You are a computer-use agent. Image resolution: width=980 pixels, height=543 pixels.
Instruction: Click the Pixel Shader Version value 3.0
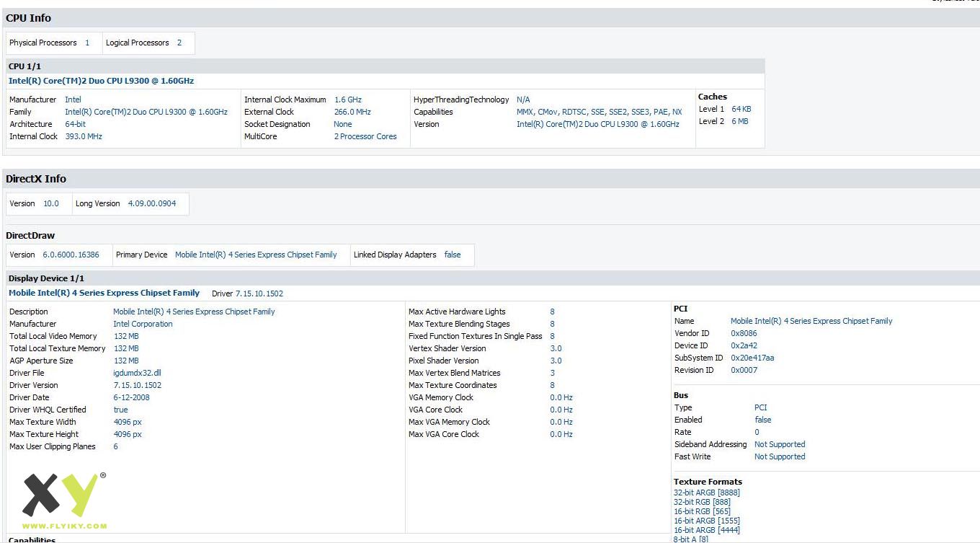point(556,361)
